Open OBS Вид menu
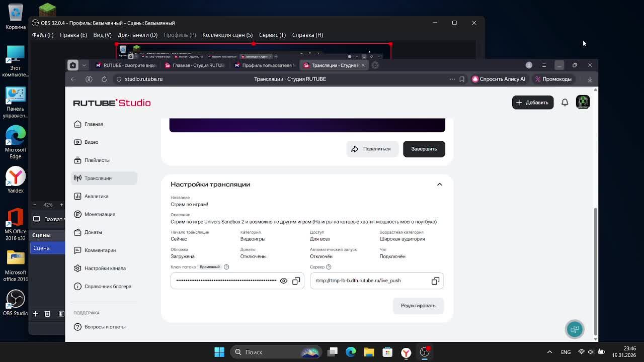The width and height of the screenshot is (644, 362). [102, 35]
